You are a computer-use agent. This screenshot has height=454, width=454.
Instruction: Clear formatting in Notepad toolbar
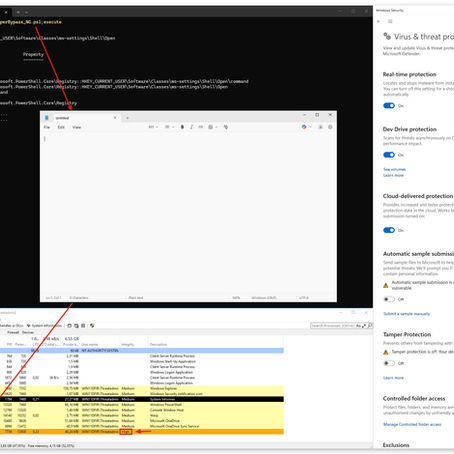[226, 127]
